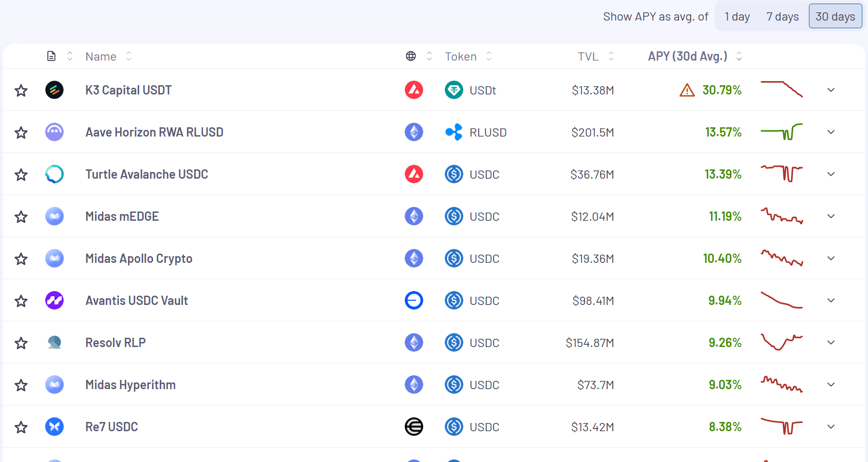The image size is (868, 462).
Task: Expand Aave Horizon RWA RLUSD row chevron
Action: [831, 132]
